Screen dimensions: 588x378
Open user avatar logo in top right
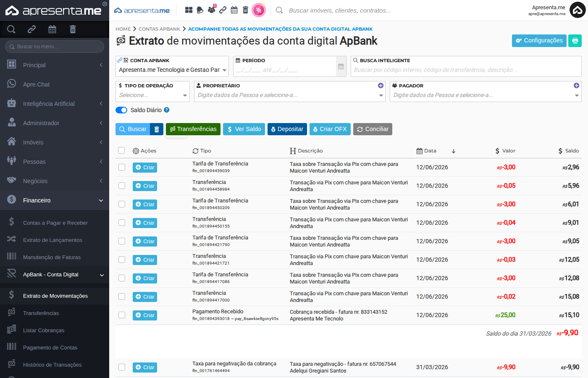[577, 10]
